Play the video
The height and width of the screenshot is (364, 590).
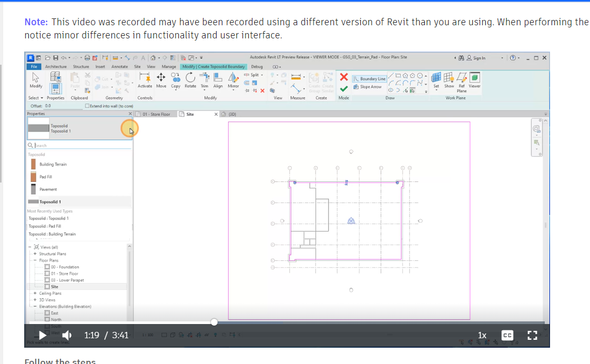(42, 335)
